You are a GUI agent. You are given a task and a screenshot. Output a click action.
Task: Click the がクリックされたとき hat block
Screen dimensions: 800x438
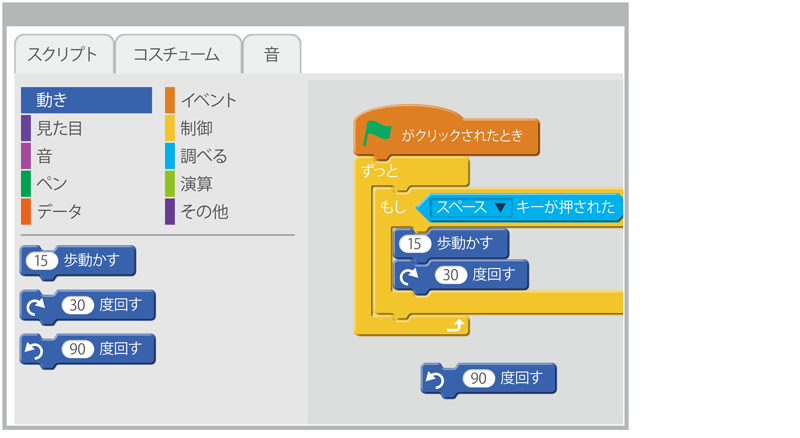pos(446,132)
